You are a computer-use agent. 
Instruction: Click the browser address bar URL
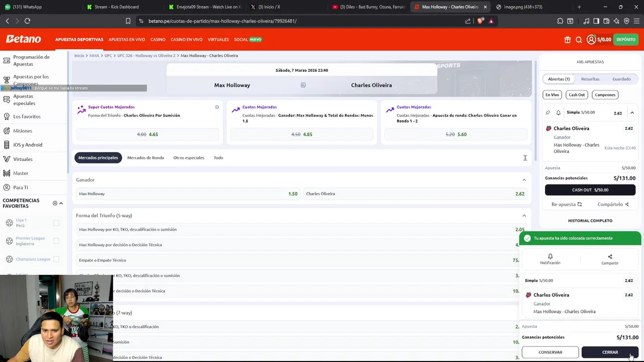[222, 21]
